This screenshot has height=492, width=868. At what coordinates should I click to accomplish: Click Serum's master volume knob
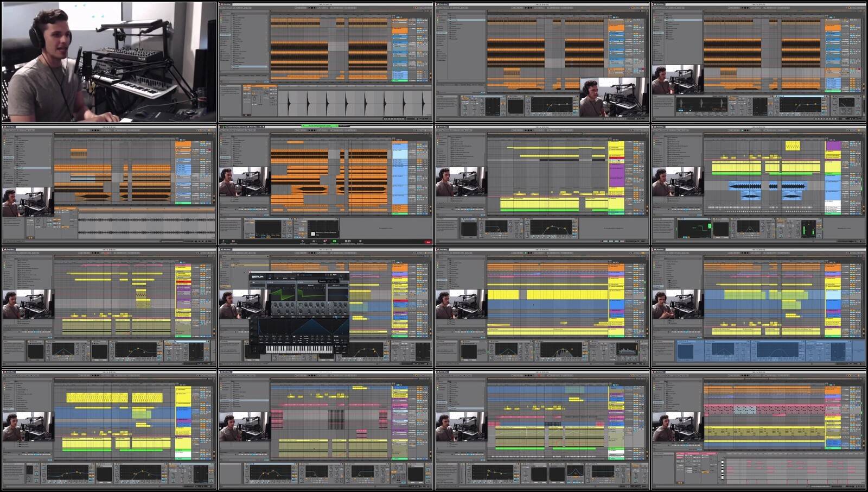pos(342,277)
